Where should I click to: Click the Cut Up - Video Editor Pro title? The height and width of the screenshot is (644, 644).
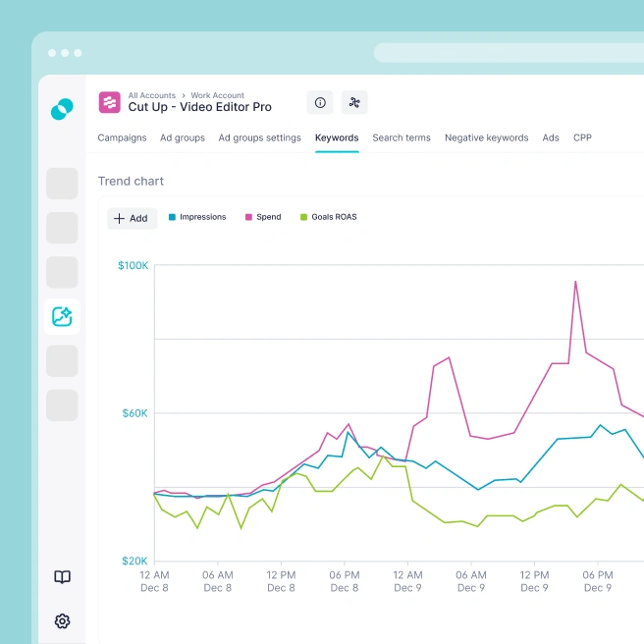tap(199, 107)
